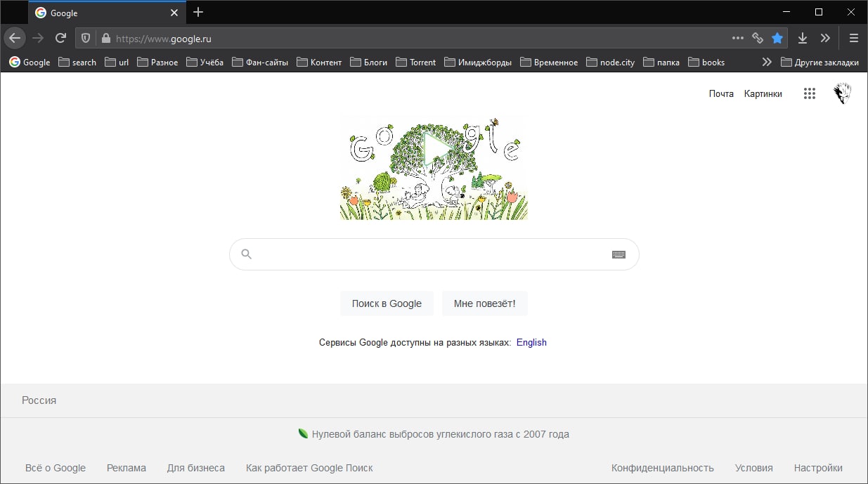The image size is (868, 484).
Task: Open Как работает Google Поиск link
Action: pos(309,468)
